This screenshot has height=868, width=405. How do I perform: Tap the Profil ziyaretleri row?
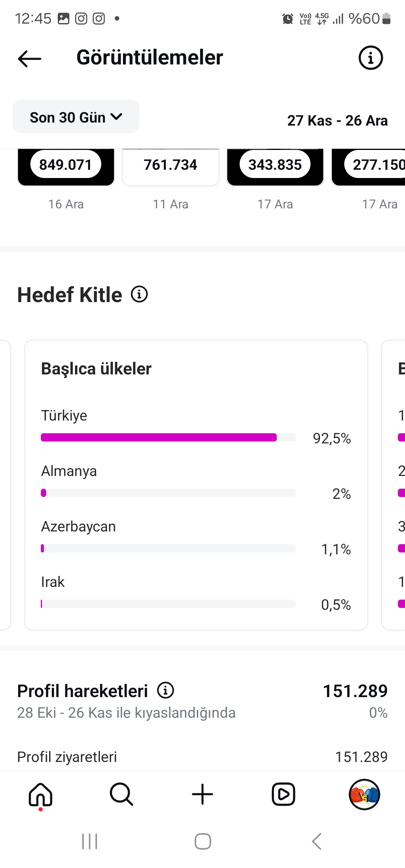202,757
